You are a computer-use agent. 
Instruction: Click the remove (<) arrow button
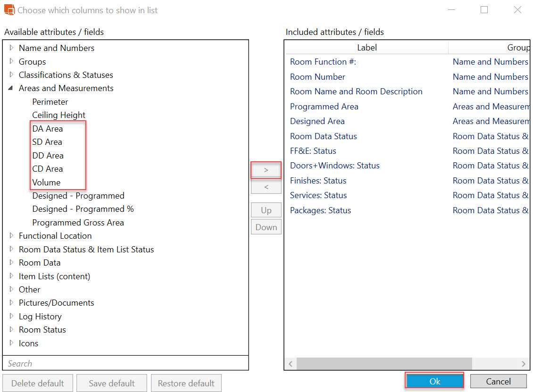(266, 187)
